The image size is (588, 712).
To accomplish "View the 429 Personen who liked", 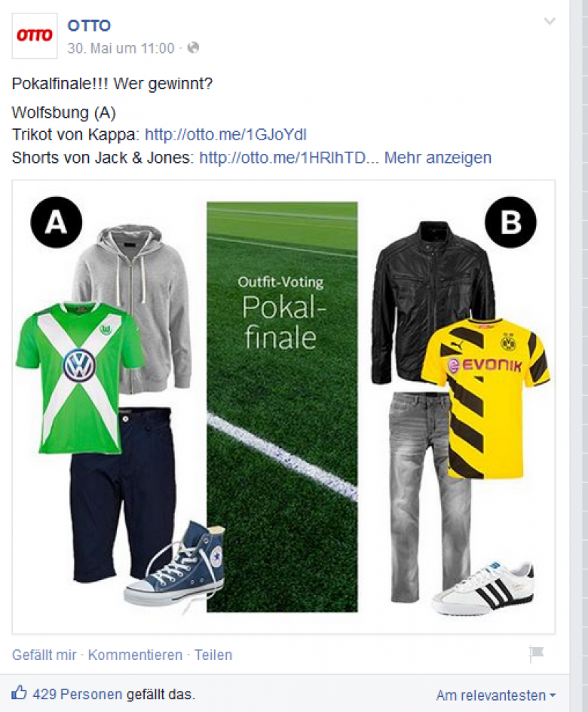I will point(78,695).
